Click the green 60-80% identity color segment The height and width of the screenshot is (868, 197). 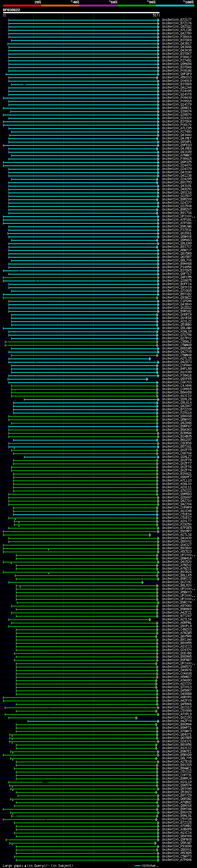click(x=136, y=6)
